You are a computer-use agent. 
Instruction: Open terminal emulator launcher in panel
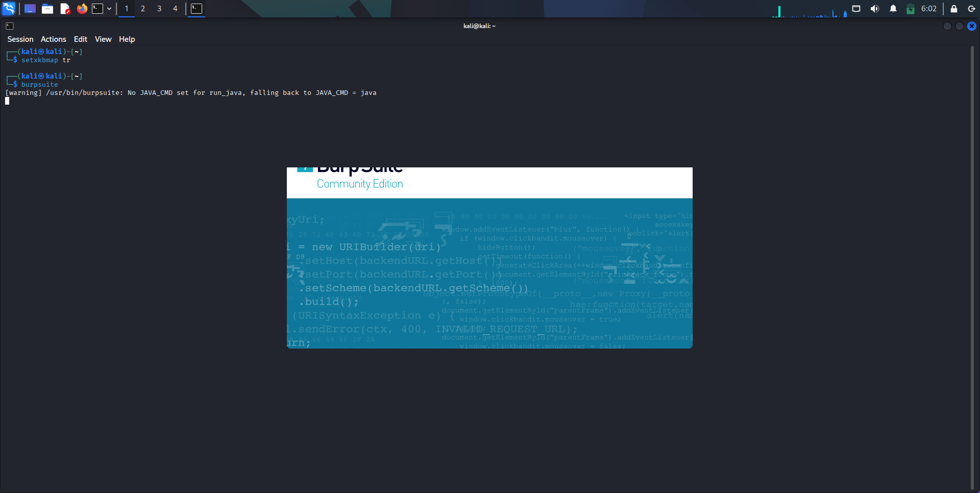(x=97, y=9)
